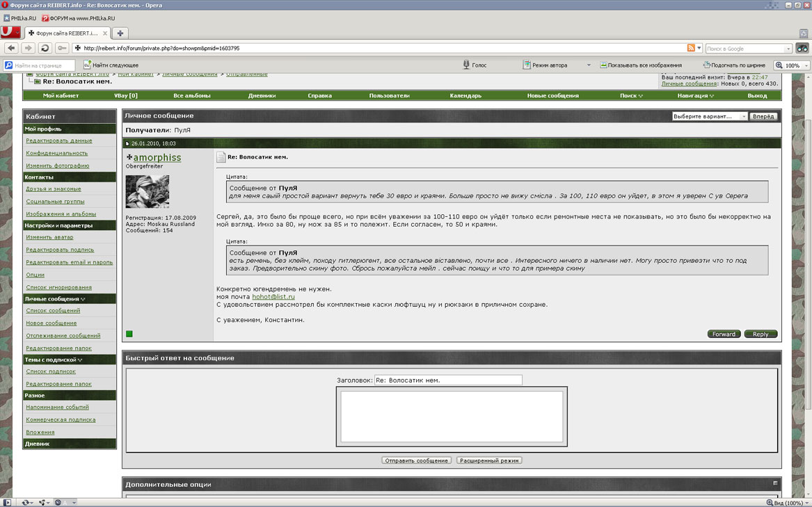Image resolution: width=812 pixels, height=507 pixels.
Task: Open the 'Выберите вариант...' dropdown
Action: 709,116
